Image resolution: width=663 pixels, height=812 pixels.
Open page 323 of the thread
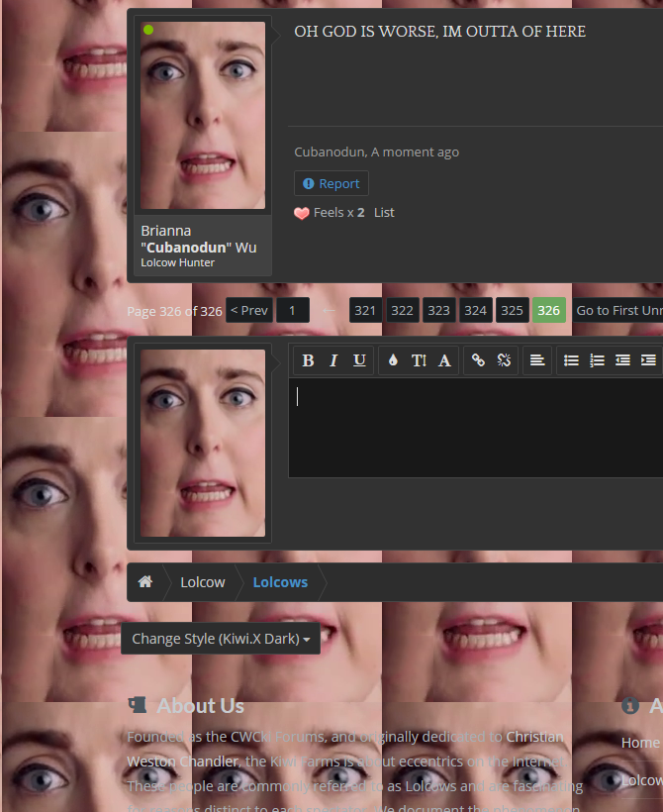(439, 310)
